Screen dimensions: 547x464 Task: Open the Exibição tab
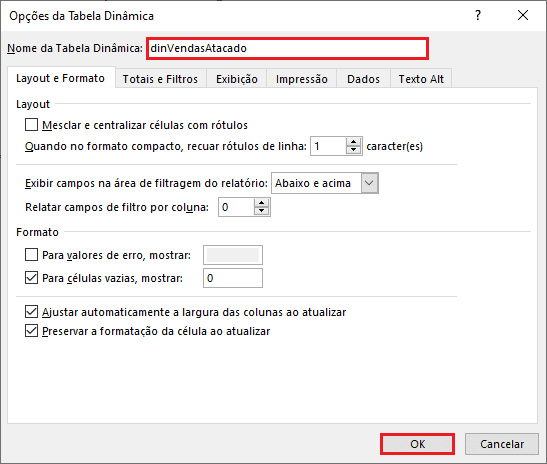click(x=237, y=79)
